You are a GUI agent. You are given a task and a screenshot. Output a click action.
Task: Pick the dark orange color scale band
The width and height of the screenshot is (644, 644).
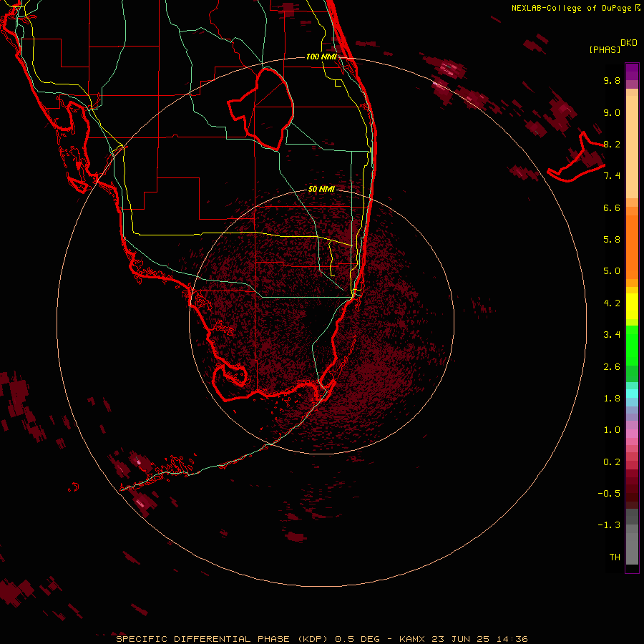pyautogui.click(x=632, y=247)
